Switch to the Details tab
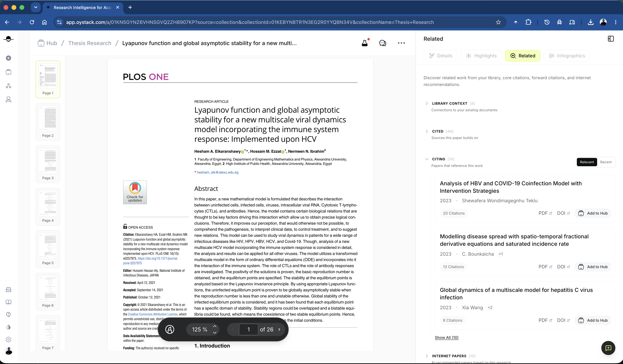This screenshot has height=364, width=623. 441,56
